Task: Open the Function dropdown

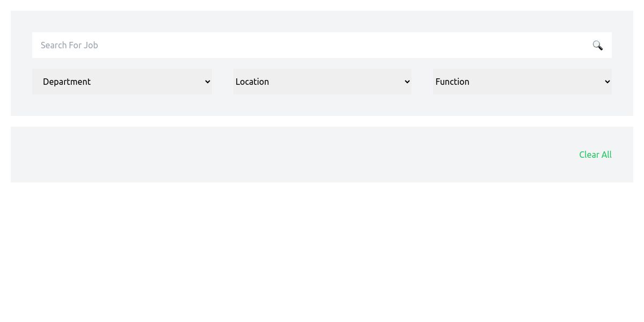Action: [522, 82]
